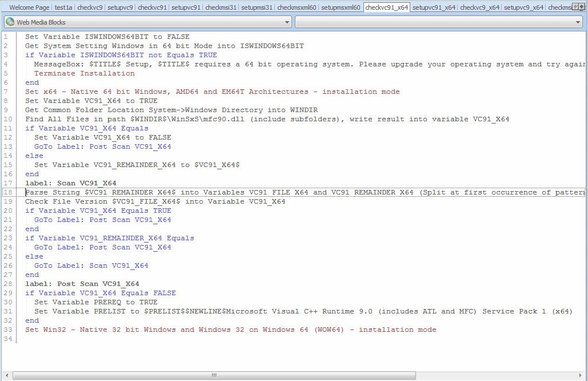Click the 'Get Common Folder Location' line
Viewport: 588px width, 381px height.
pos(171,110)
